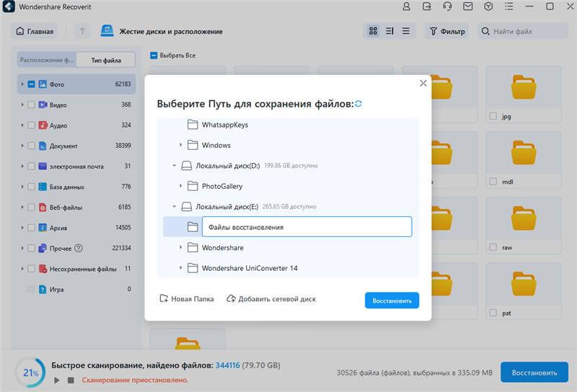The width and height of the screenshot is (577, 392).
Task: Stop scanning with stop button
Action: click(71, 380)
